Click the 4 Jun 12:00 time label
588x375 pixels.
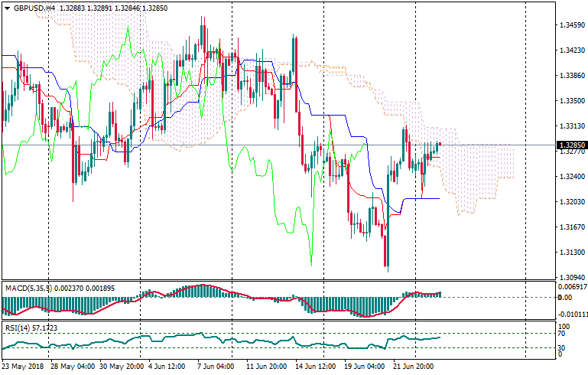167,367
